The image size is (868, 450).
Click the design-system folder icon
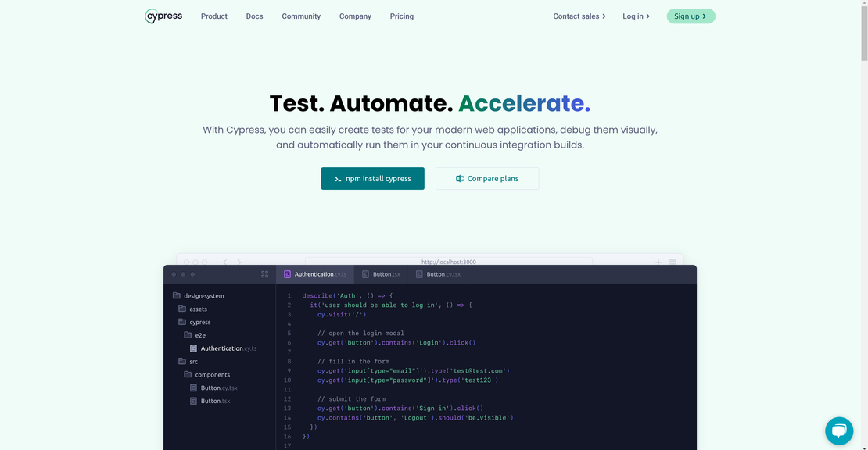click(177, 295)
